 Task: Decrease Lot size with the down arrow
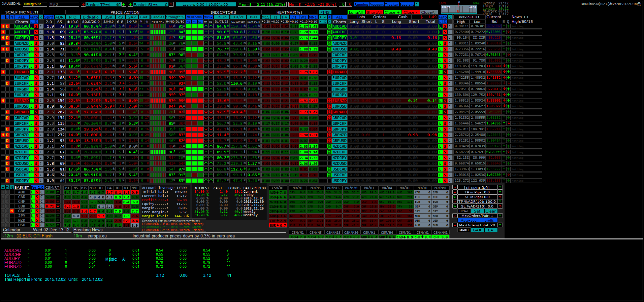pyautogui.click(x=455, y=188)
